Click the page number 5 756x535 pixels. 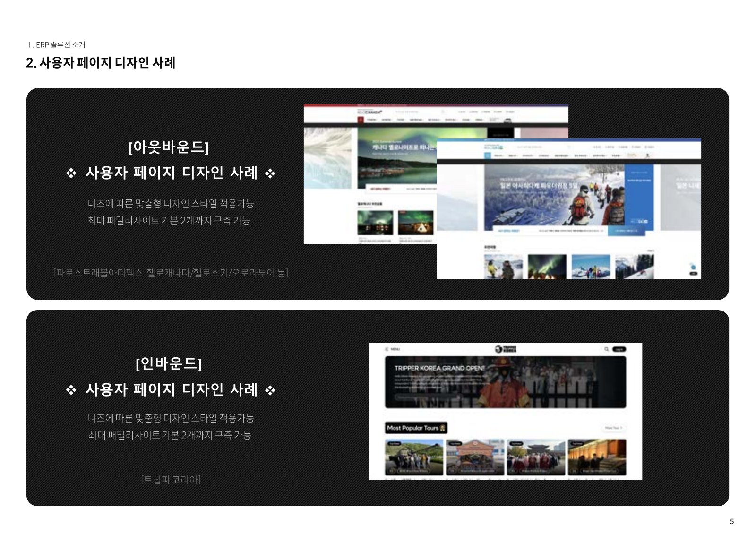(732, 522)
